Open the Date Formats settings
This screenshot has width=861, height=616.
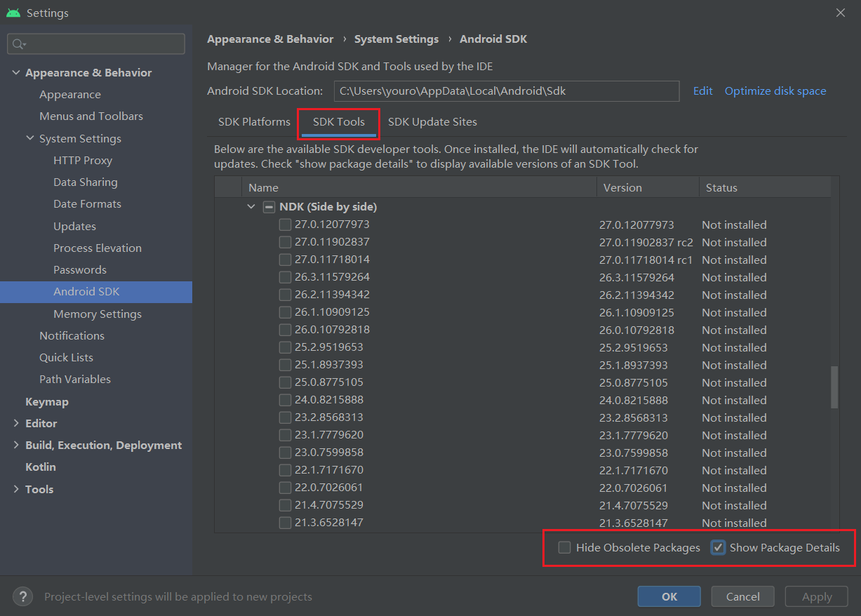click(87, 204)
